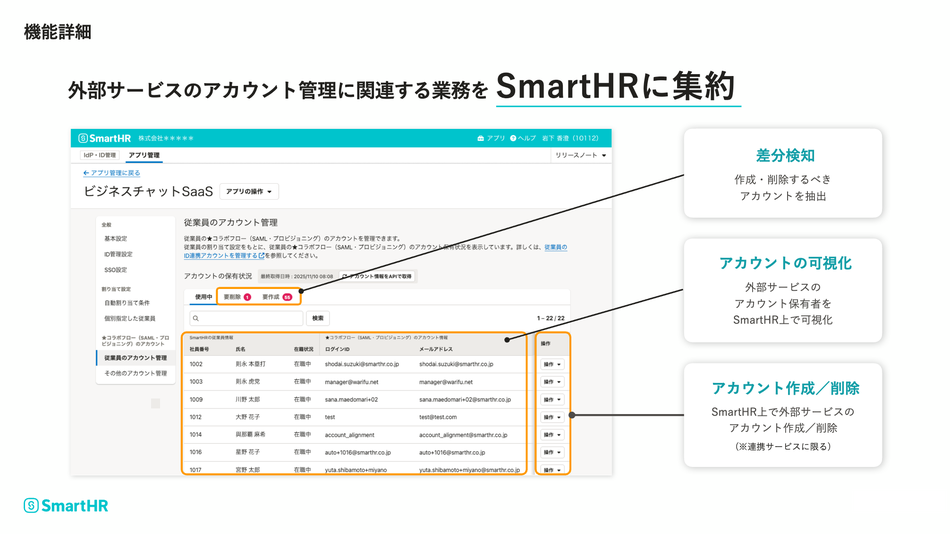Open 操作 dropdown for employee 1014
The height and width of the screenshot is (534, 950).
552,435
